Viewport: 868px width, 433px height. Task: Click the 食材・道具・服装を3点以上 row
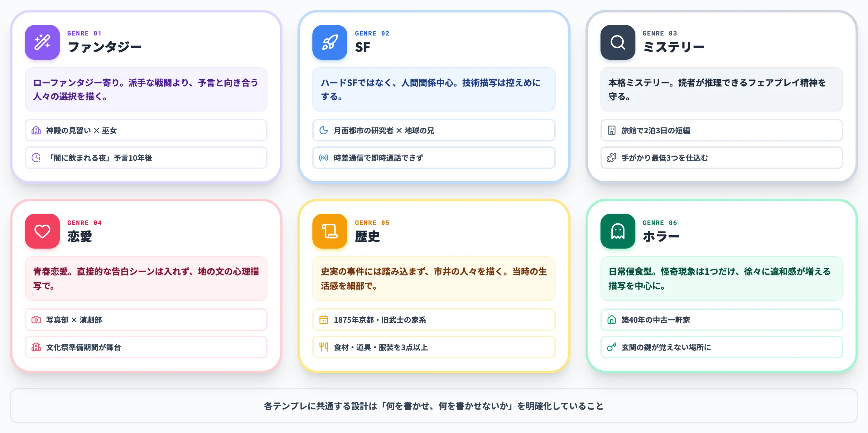pyautogui.click(x=434, y=347)
